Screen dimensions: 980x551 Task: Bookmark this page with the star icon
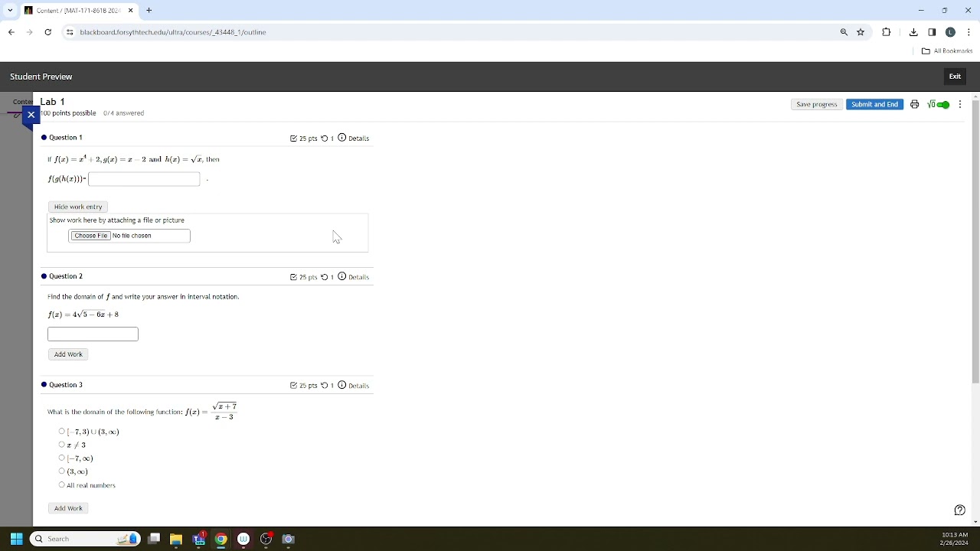(861, 32)
